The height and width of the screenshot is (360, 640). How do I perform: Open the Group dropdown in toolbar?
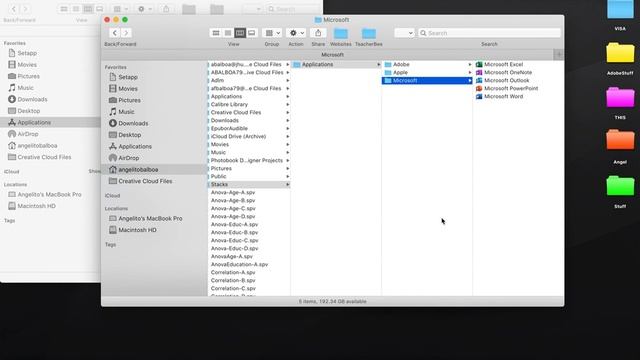tap(272, 33)
